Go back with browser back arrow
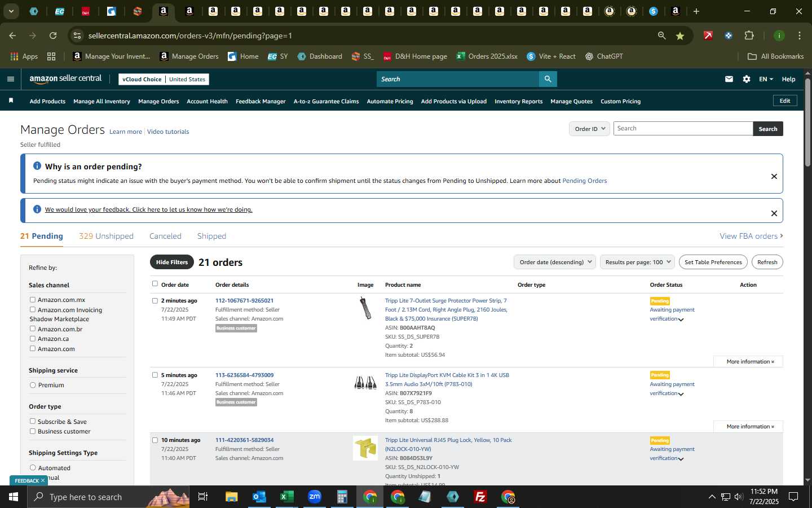Viewport: 812px width, 508px height. coord(12,36)
